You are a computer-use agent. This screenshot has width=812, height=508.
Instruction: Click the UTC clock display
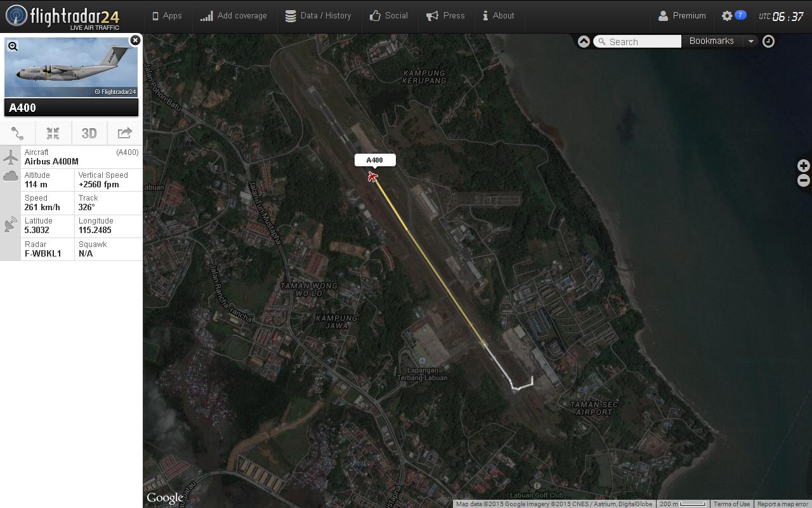tap(782, 17)
